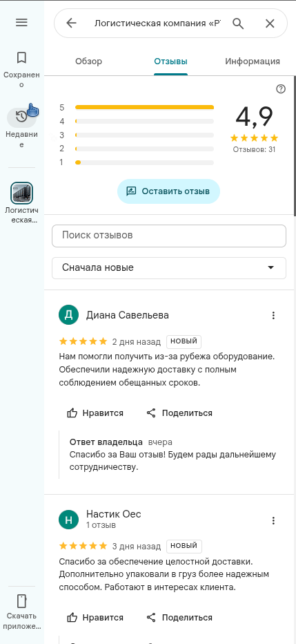Click the page scrollbar on the right
This screenshot has height=644, width=296.
coord(295,146)
